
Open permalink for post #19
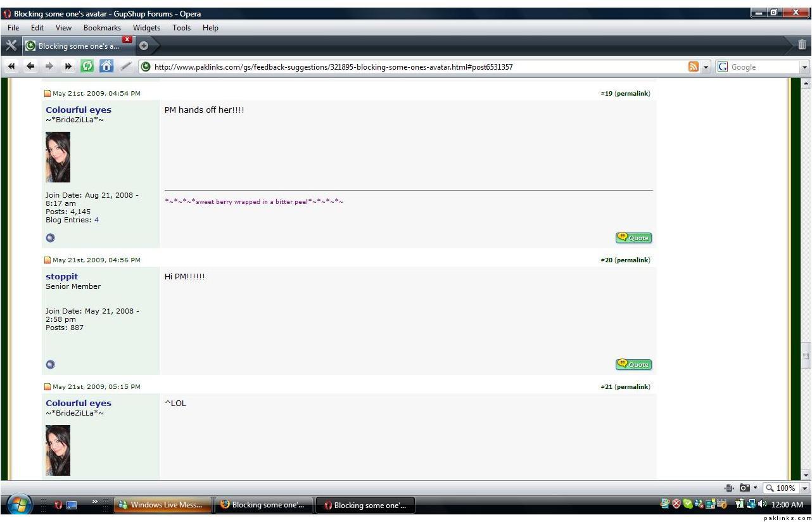point(632,94)
